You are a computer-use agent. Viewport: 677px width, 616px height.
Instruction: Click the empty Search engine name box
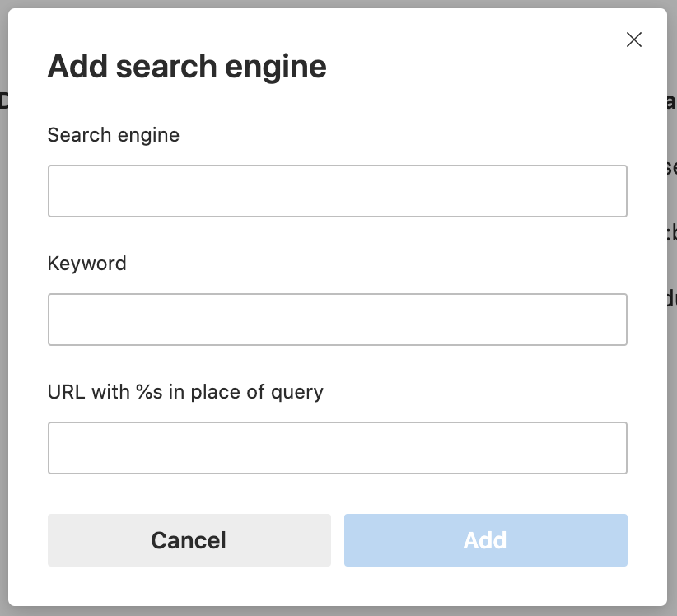(338, 190)
